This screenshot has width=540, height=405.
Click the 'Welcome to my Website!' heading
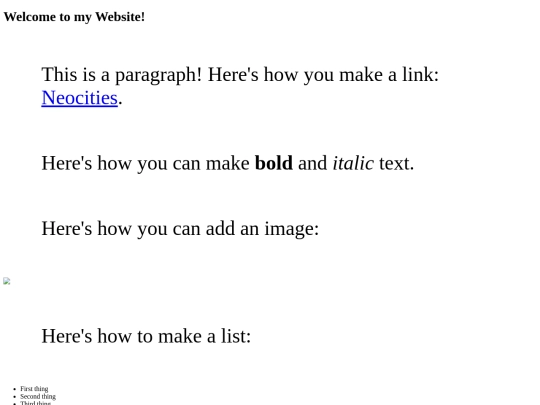(x=74, y=17)
